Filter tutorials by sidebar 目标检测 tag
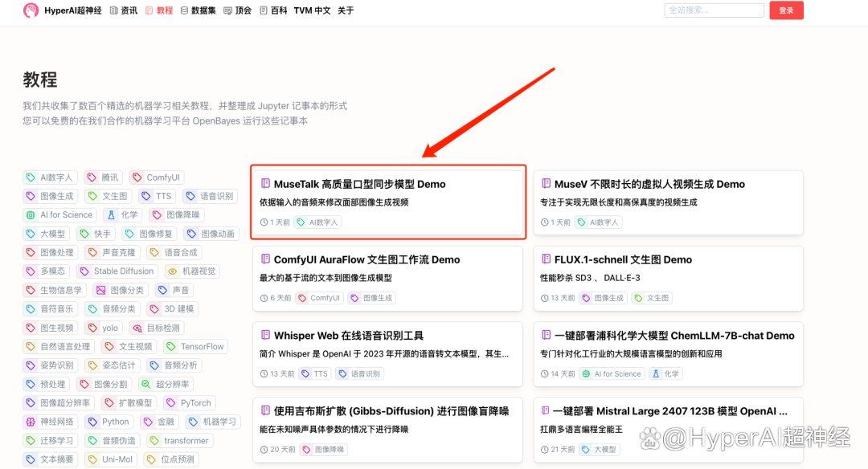The image size is (868, 469). coord(157,328)
